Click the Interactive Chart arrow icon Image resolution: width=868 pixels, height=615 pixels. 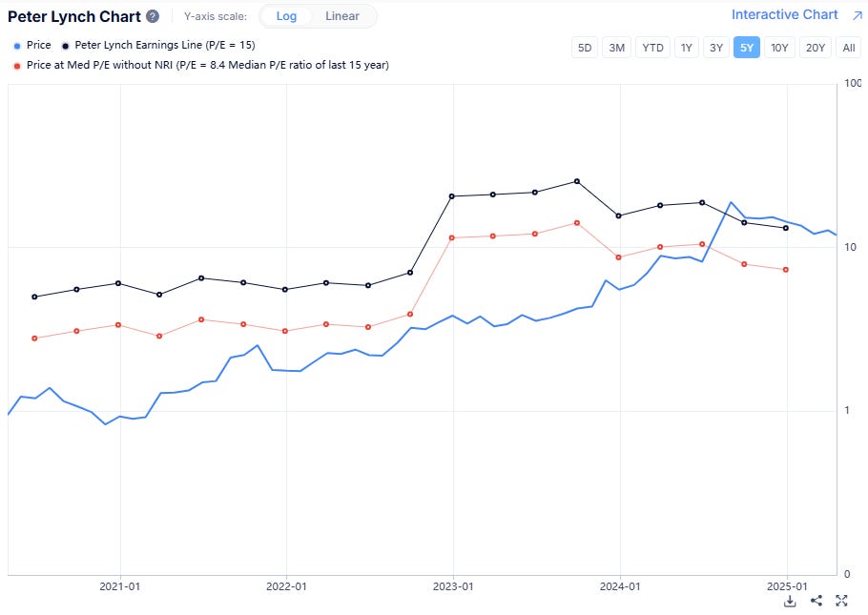857,15
